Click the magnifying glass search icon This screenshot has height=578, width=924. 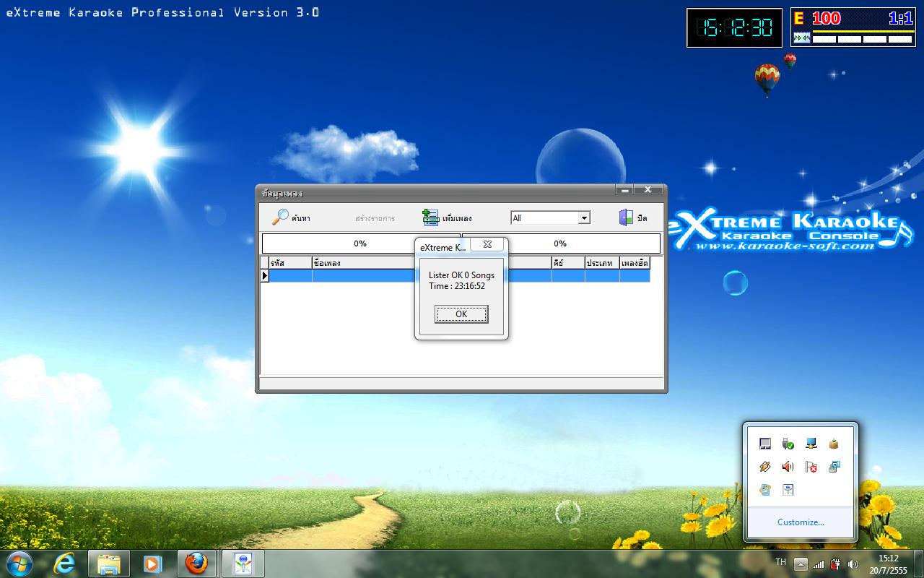[280, 217]
